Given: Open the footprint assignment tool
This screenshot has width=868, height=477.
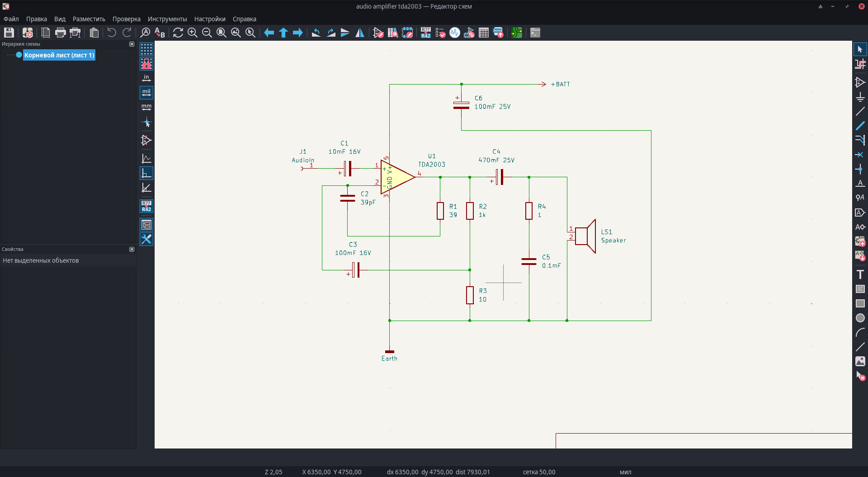Looking at the screenshot, I should (469, 33).
